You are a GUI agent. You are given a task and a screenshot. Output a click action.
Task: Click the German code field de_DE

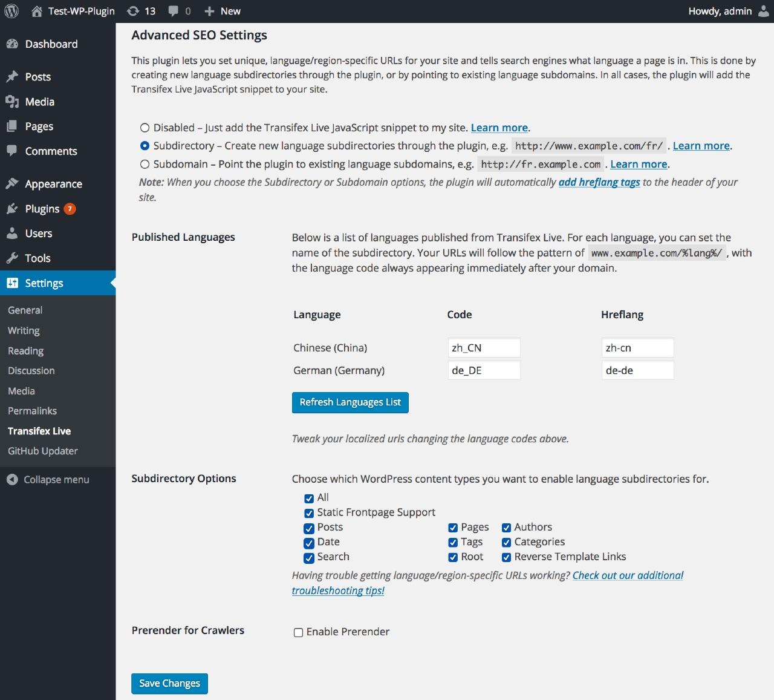(x=484, y=370)
